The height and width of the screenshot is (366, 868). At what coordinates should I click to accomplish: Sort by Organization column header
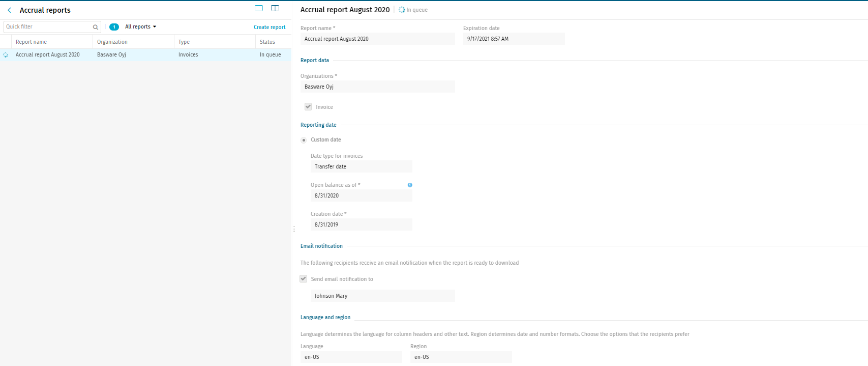click(112, 42)
